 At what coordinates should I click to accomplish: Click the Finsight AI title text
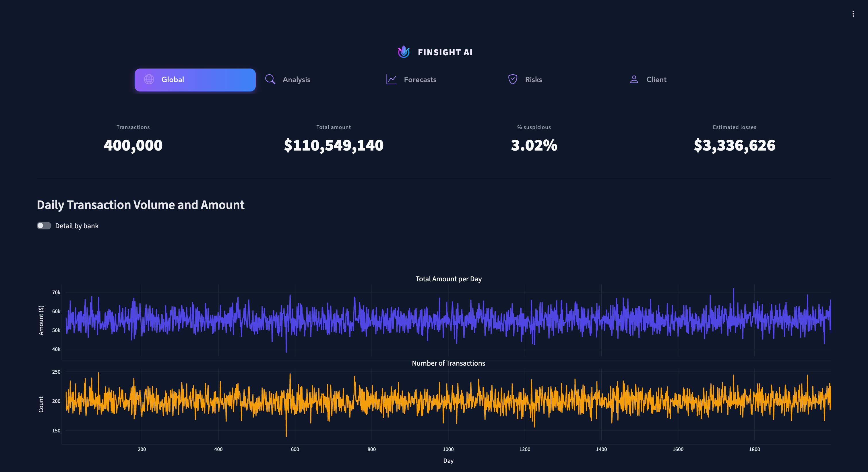445,52
